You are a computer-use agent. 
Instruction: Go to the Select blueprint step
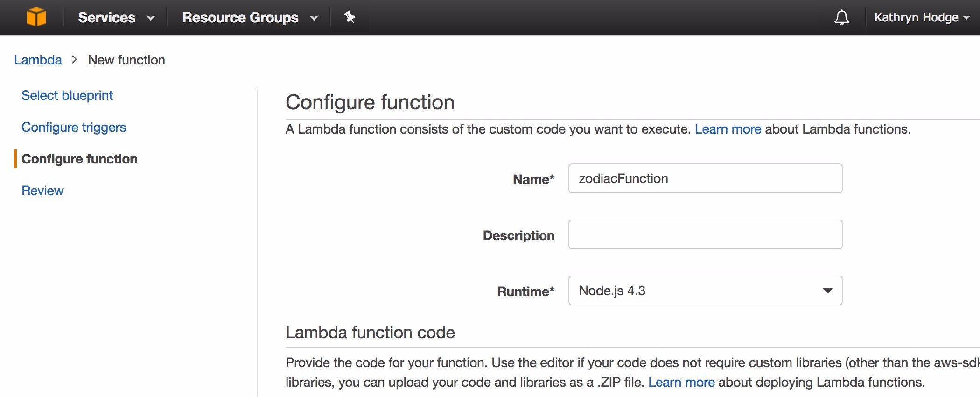[67, 96]
